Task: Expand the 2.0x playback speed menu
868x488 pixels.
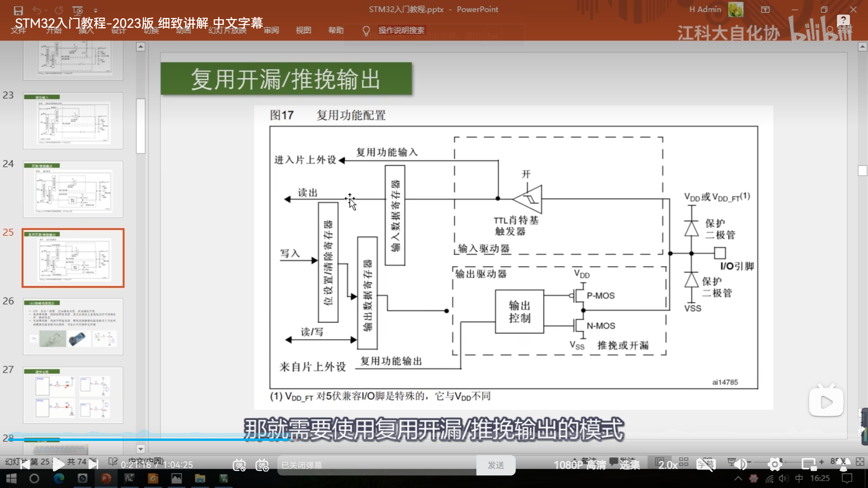Action: tap(668, 465)
